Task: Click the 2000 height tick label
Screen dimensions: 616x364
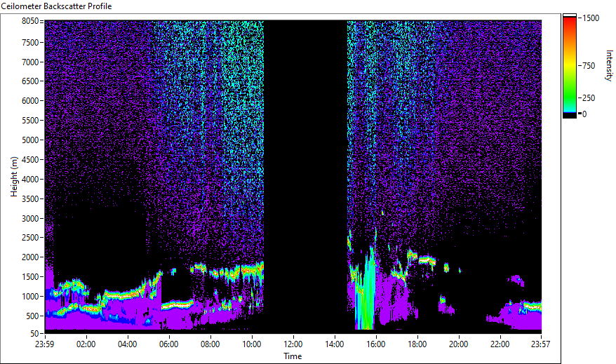Action: pyautogui.click(x=30, y=257)
